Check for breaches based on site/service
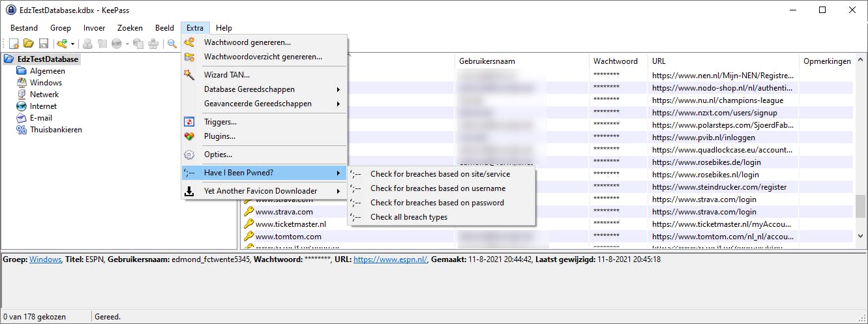The image size is (868, 324). (441, 174)
